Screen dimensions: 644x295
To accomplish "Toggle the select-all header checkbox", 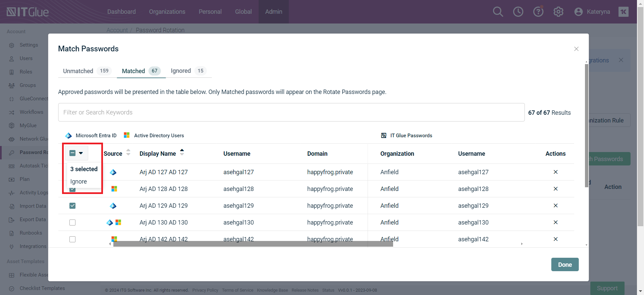I will pyautogui.click(x=72, y=153).
